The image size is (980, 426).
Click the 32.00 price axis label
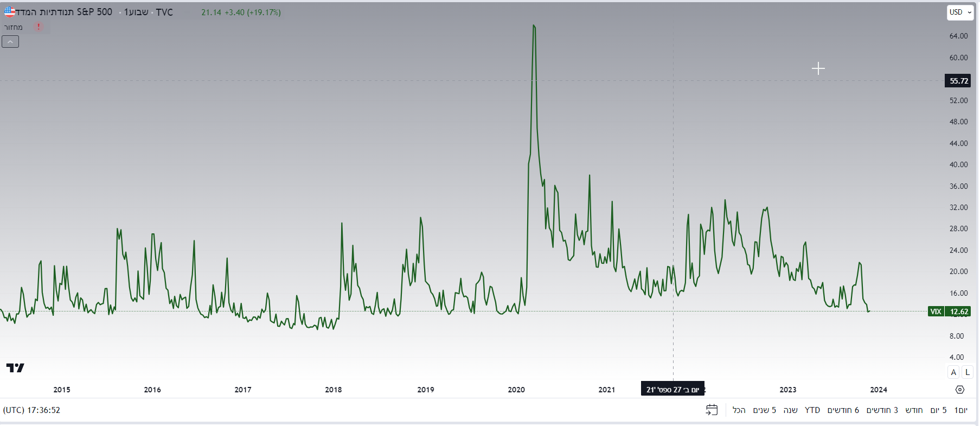[x=958, y=207]
